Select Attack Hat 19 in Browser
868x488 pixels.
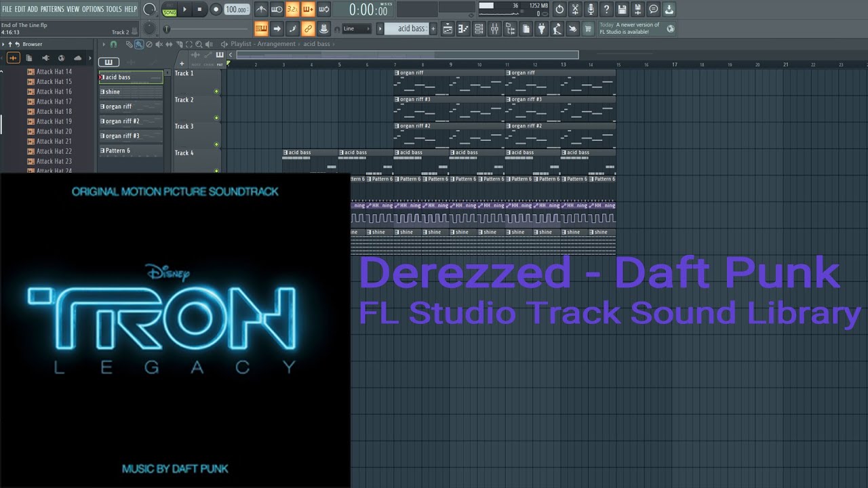coord(50,121)
